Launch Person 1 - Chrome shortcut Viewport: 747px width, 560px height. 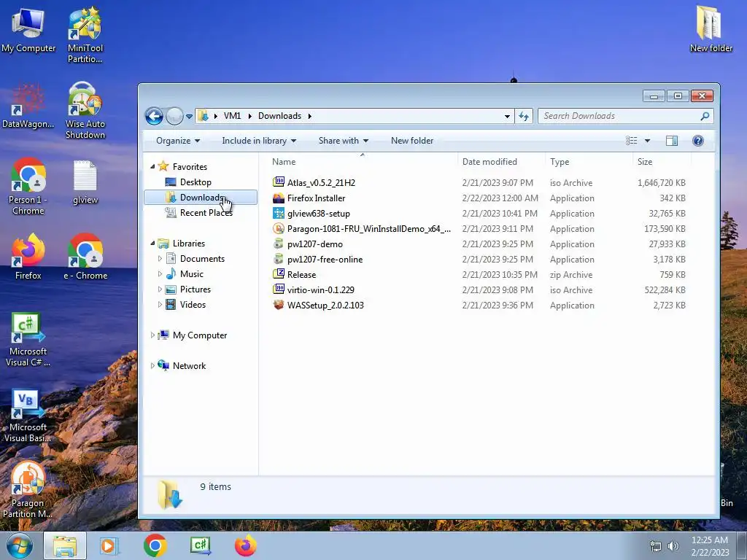tap(28, 187)
